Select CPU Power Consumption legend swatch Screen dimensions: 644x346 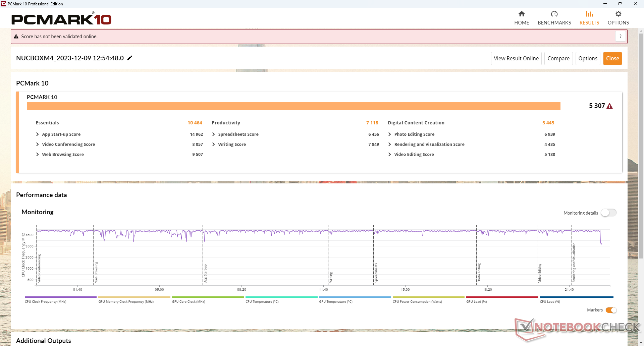pyautogui.click(x=429, y=297)
